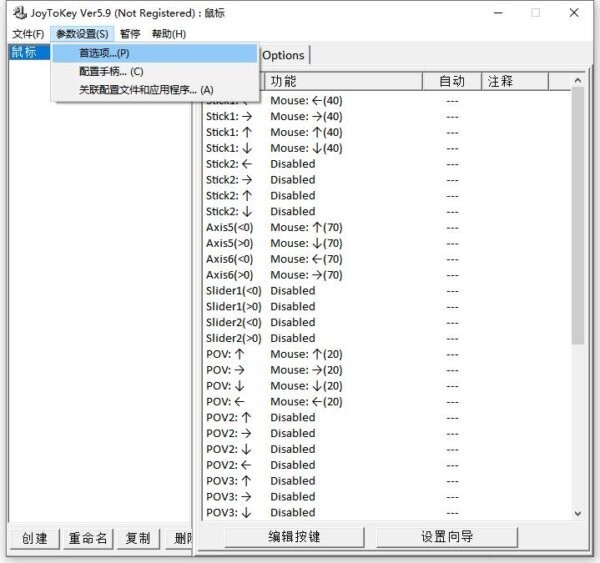Select the Slider1(>0) row
600x563 pixels.
click(x=386, y=307)
